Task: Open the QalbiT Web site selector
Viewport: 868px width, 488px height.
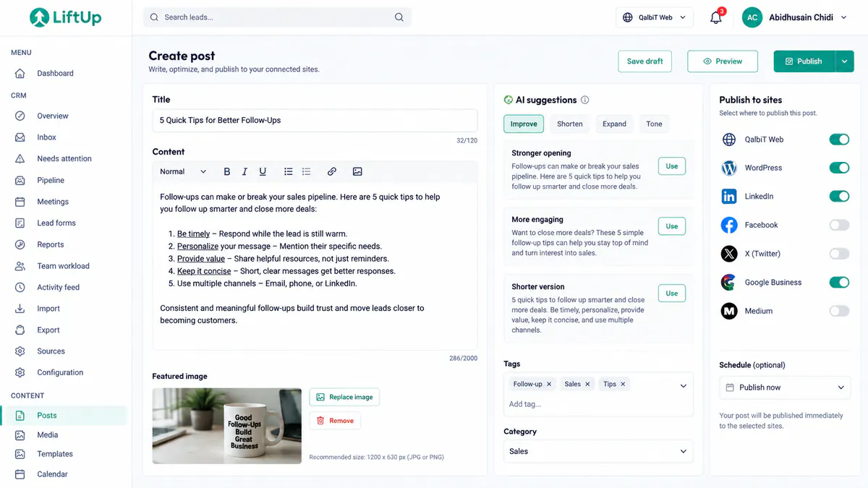Action: [x=655, y=17]
